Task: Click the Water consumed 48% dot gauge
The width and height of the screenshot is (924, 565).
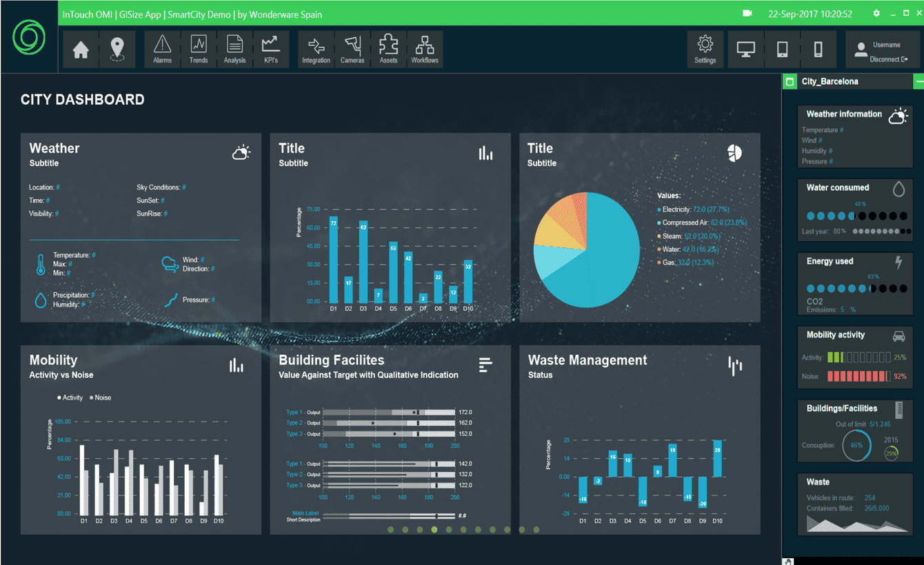Action: (x=857, y=216)
